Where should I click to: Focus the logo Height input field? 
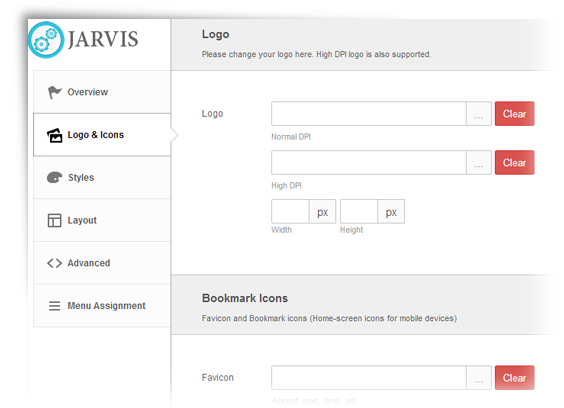(x=359, y=212)
